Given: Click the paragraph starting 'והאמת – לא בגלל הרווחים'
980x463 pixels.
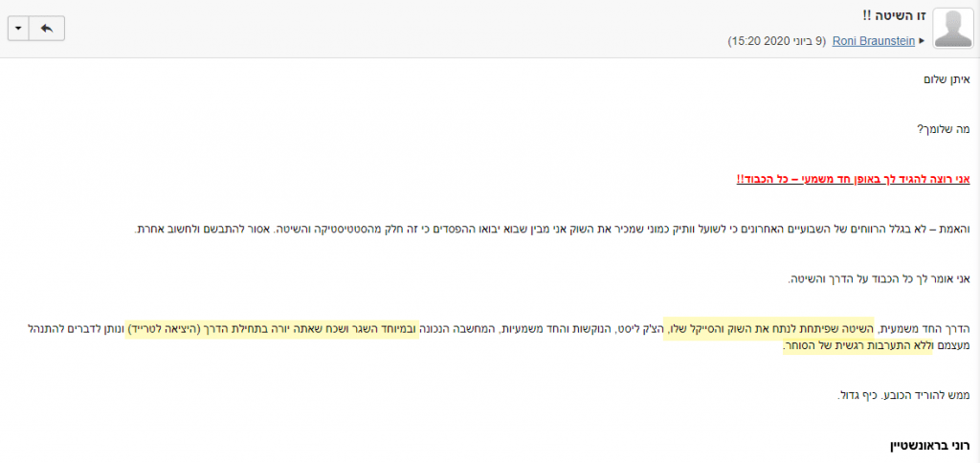Looking at the screenshot, I should 552,230.
